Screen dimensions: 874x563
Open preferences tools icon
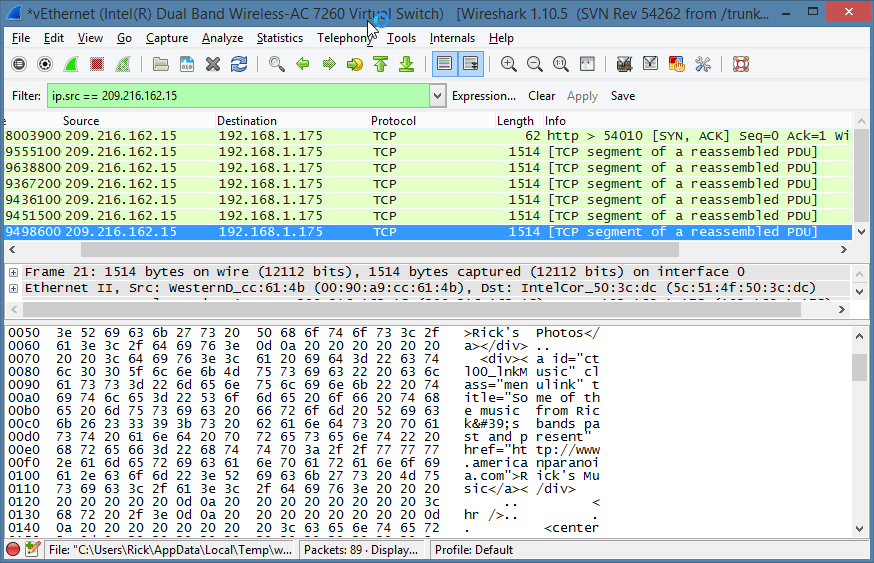tap(702, 64)
